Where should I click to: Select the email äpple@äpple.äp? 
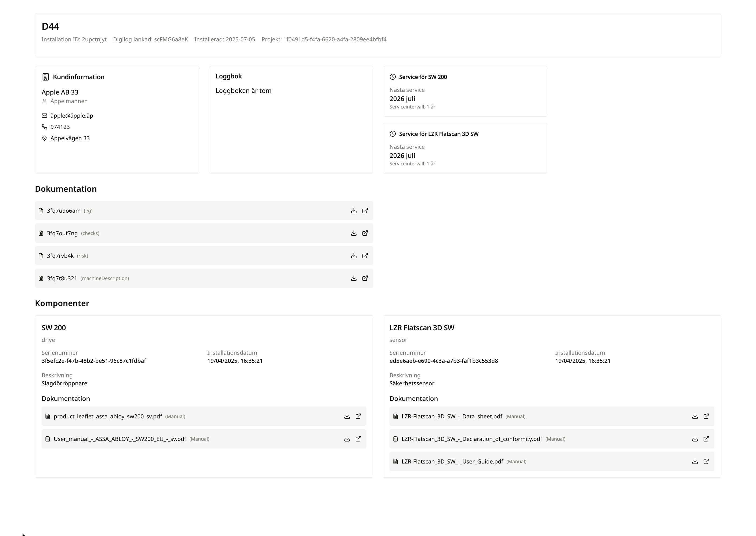(72, 115)
